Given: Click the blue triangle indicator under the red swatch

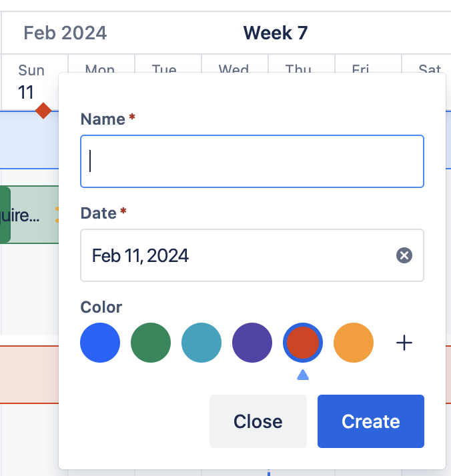Looking at the screenshot, I should click(x=303, y=375).
